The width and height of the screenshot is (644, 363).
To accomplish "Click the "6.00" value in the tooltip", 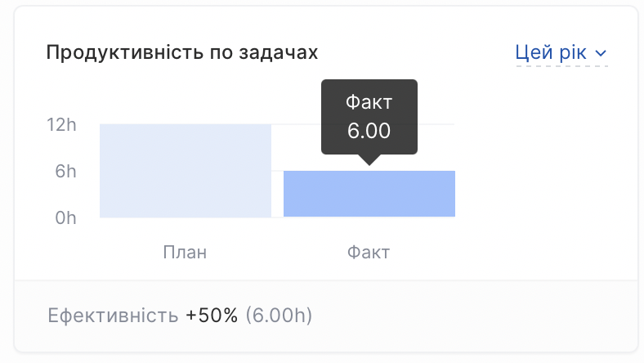I will click(x=369, y=131).
